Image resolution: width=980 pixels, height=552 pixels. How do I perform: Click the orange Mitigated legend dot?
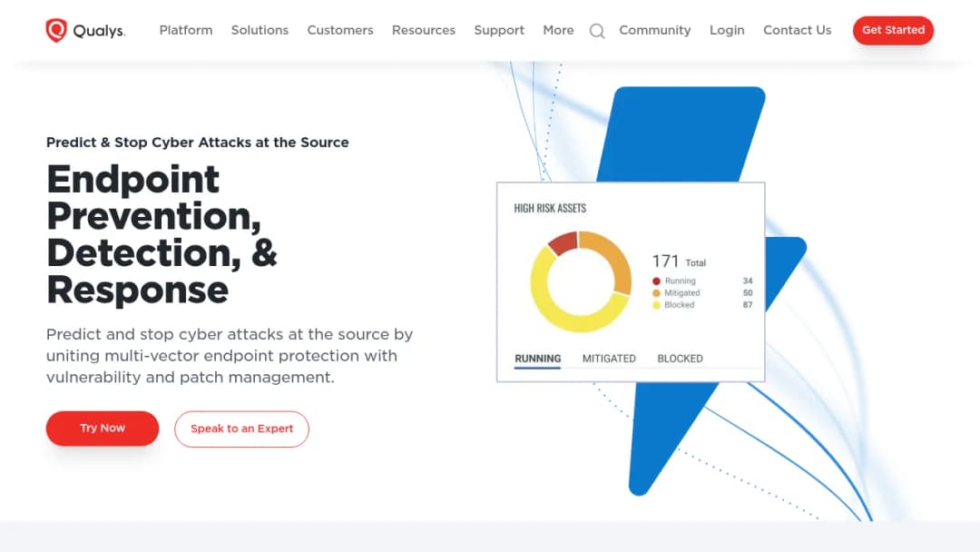click(x=656, y=293)
